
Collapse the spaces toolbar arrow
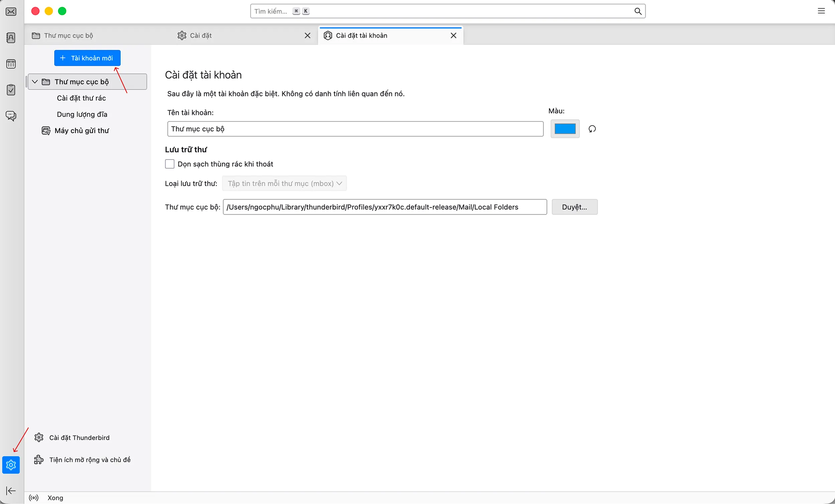pos(11,490)
